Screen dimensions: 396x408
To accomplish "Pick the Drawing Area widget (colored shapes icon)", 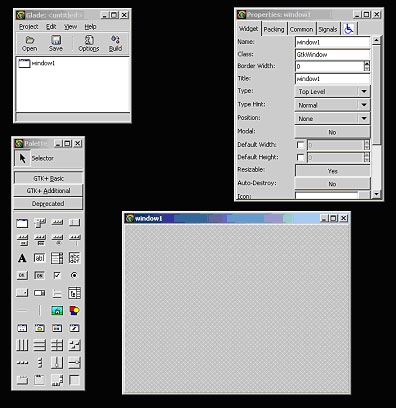I will [x=74, y=311].
